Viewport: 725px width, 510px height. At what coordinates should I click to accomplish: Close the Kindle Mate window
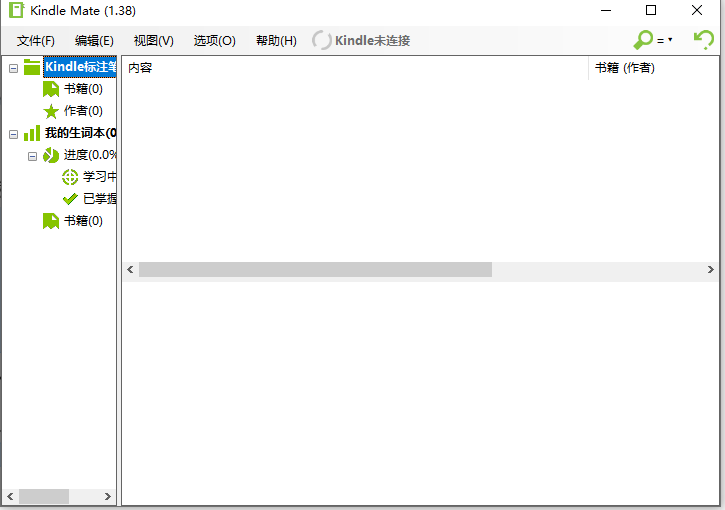[x=697, y=10]
